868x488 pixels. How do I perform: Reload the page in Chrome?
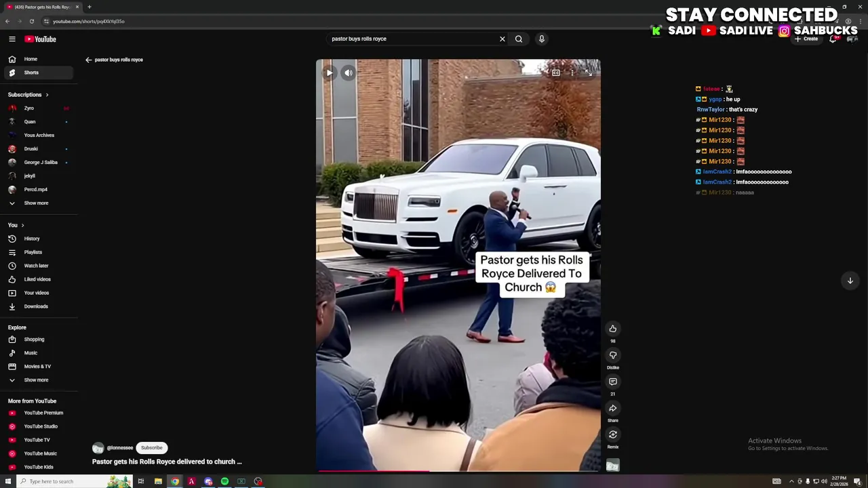pos(31,21)
